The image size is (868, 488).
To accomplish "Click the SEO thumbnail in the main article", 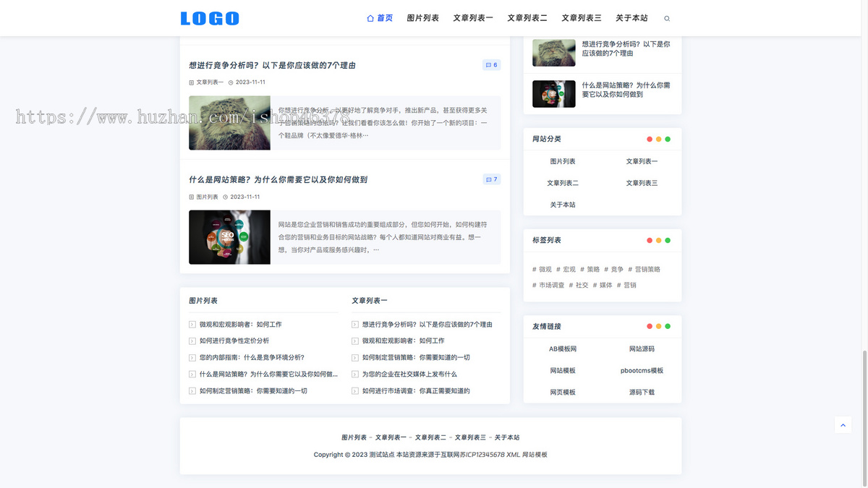I will coord(229,237).
